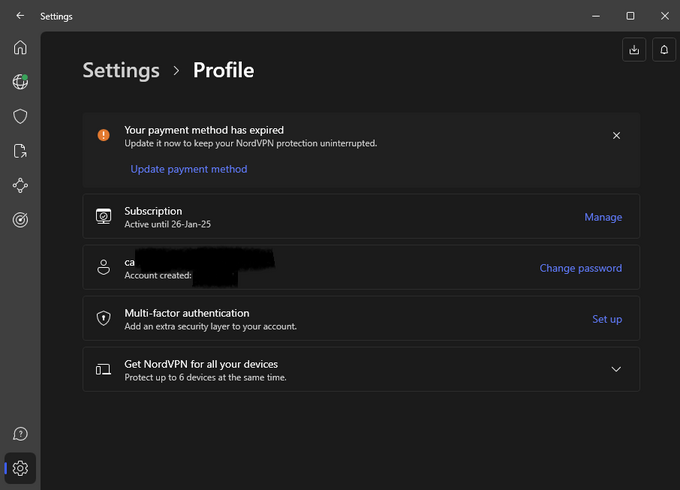680x490 pixels.
Task: Open the notifications bell icon
Action: (x=663, y=49)
